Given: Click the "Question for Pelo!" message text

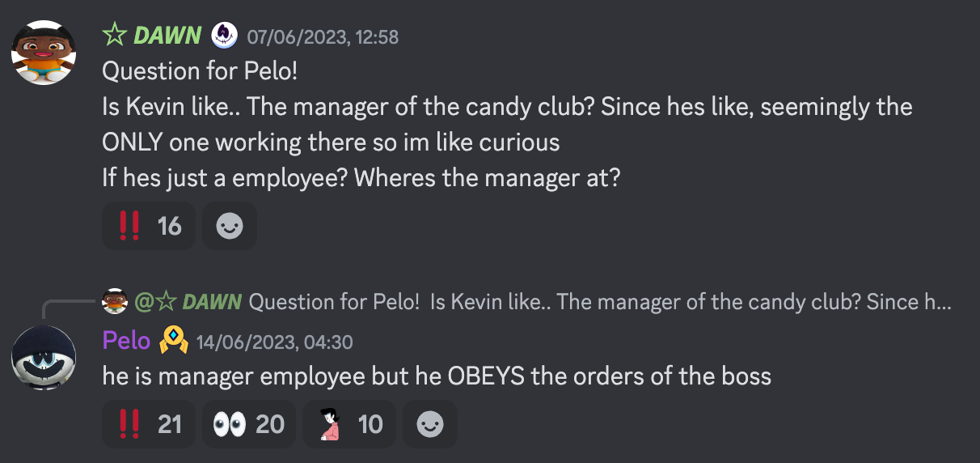Looking at the screenshot, I should point(200,71).
